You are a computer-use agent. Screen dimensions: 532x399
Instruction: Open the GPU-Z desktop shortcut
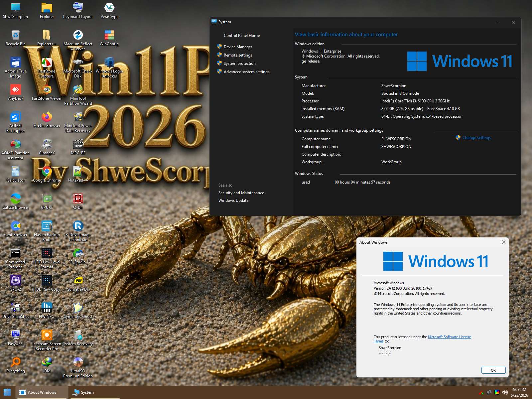47,202
